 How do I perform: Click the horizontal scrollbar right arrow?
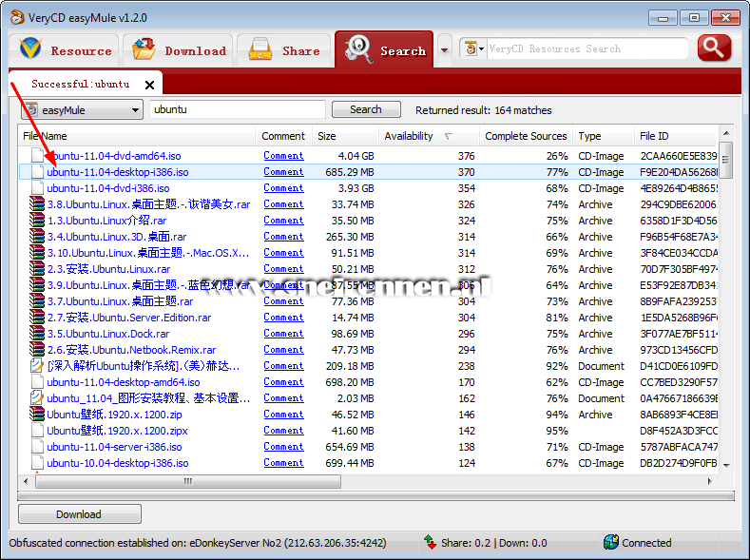[x=710, y=481]
